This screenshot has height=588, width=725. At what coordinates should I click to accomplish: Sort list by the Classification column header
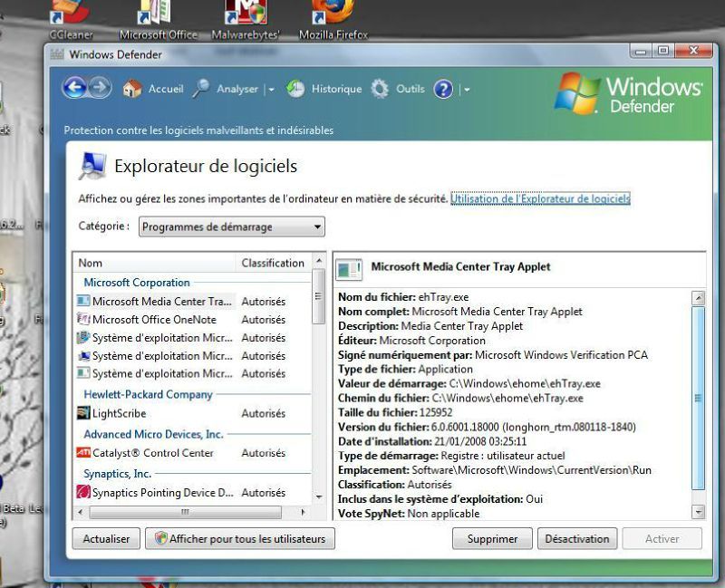[274, 263]
